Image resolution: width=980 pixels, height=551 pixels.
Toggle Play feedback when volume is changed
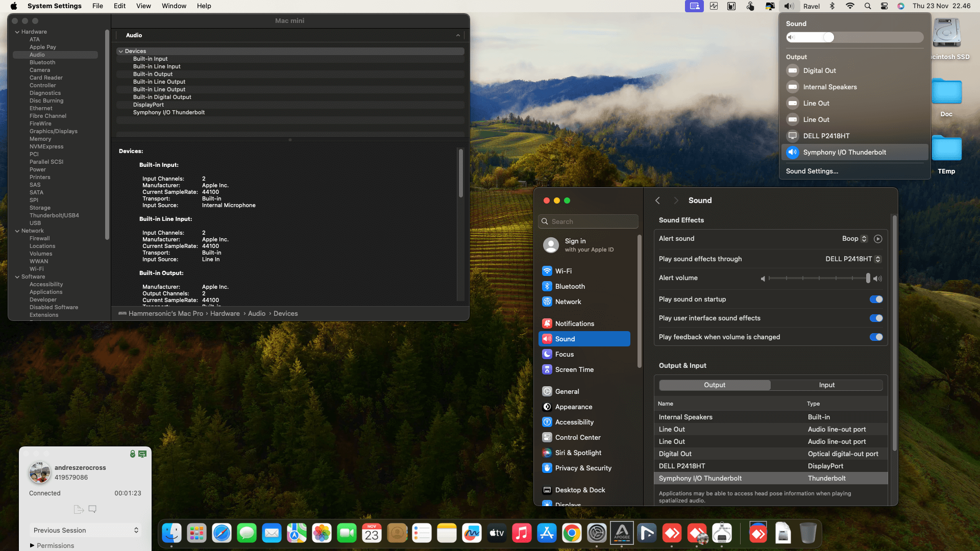(876, 337)
